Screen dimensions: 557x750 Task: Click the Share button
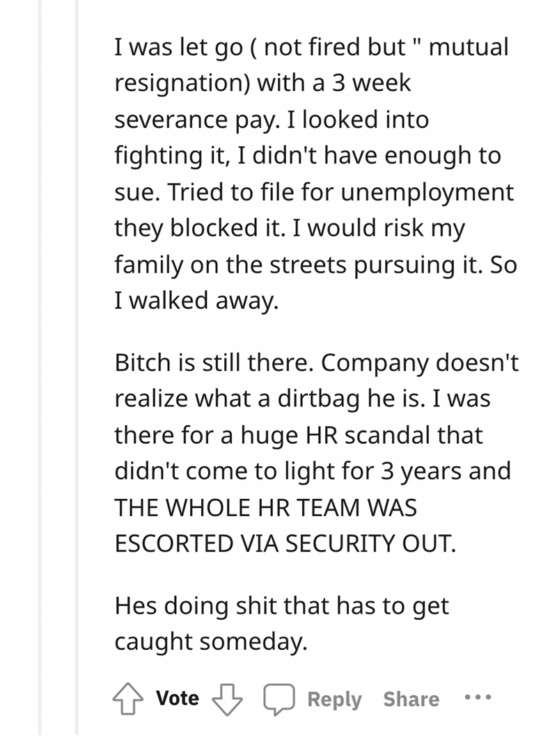click(411, 699)
